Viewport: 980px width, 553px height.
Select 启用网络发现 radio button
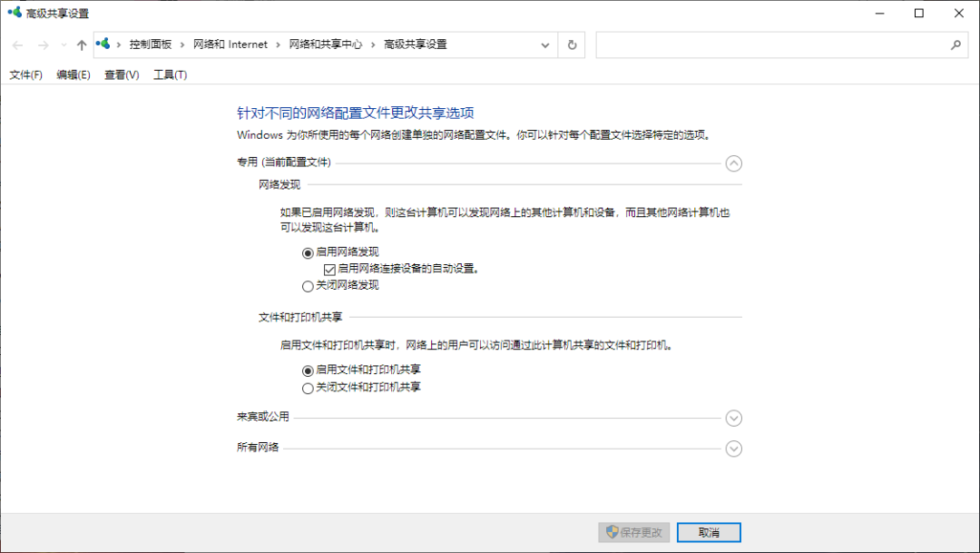pyautogui.click(x=308, y=252)
